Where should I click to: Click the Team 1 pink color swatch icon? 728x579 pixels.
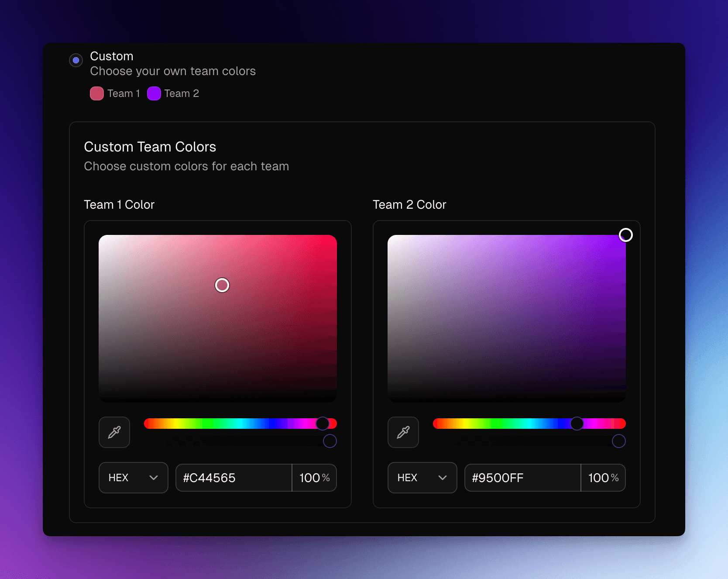pos(96,93)
